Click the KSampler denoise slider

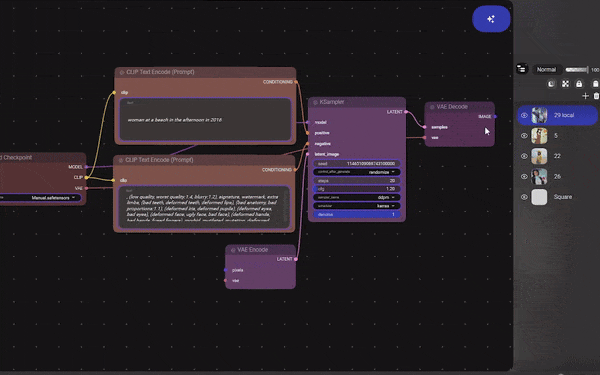tap(357, 215)
